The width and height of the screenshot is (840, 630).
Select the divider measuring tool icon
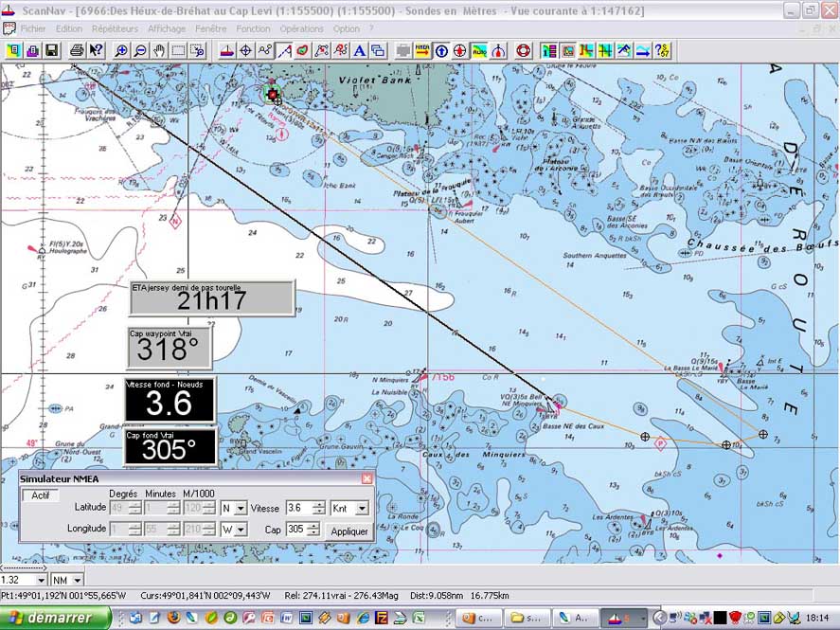[x=284, y=51]
